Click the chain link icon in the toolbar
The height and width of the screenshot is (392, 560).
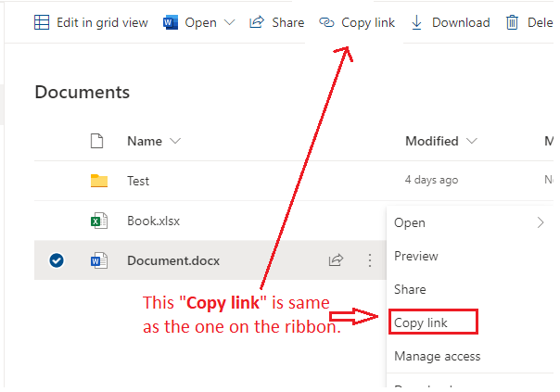pyautogui.click(x=326, y=22)
